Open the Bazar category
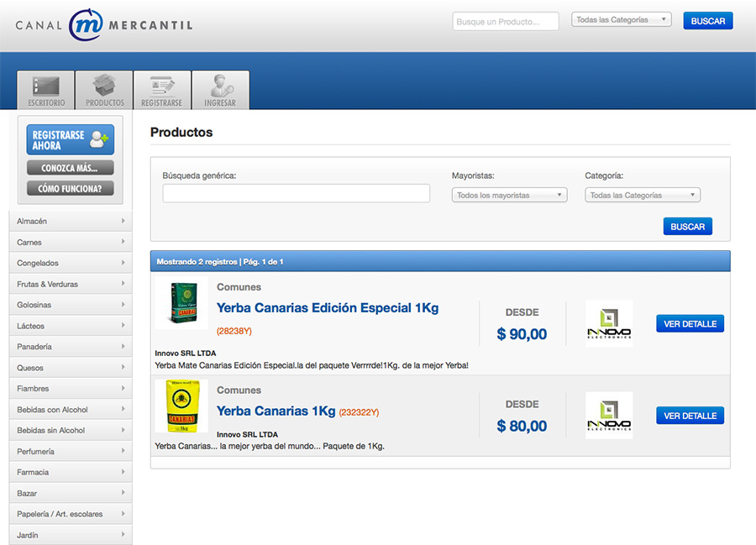The image size is (756, 545). point(71,494)
